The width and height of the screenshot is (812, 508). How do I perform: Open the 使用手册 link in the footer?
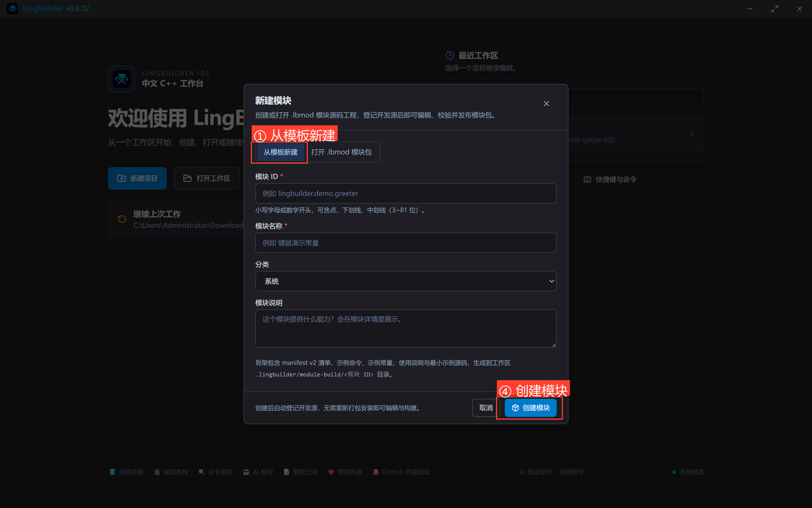[x=127, y=472]
